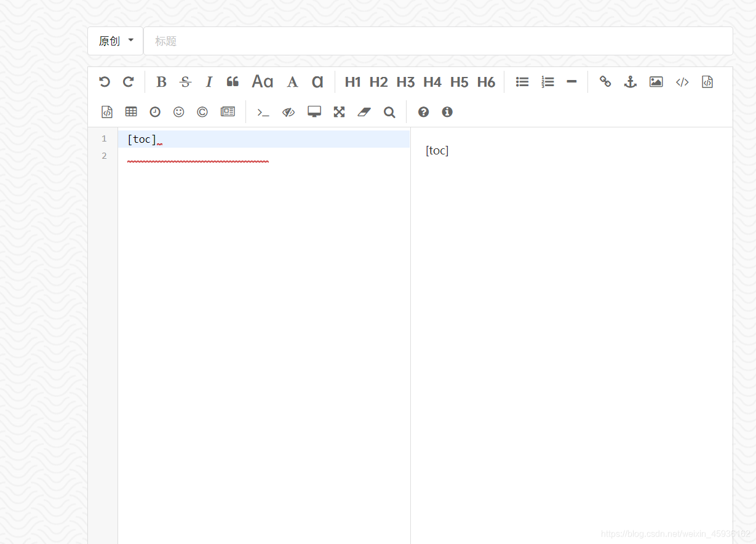
Task: Insert an H2 heading
Action: [x=379, y=82]
